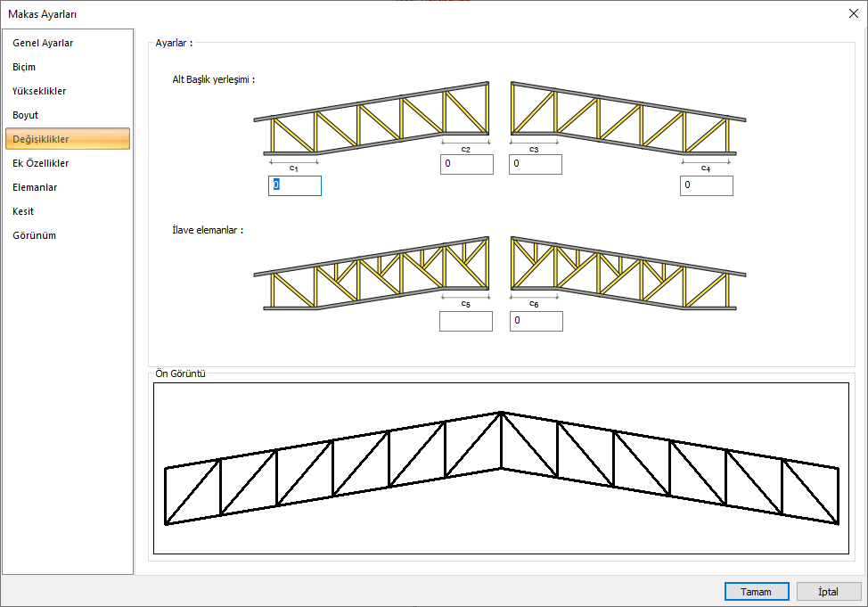The width and height of the screenshot is (868, 607).
Task: Click the c3 input field
Action: (536, 164)
